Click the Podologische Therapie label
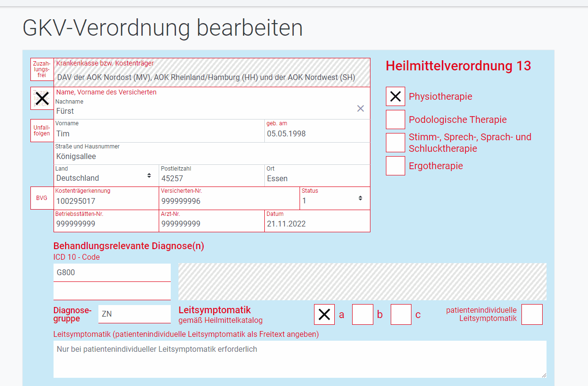This screenshot has height=386, width=588. pos(458,120)
